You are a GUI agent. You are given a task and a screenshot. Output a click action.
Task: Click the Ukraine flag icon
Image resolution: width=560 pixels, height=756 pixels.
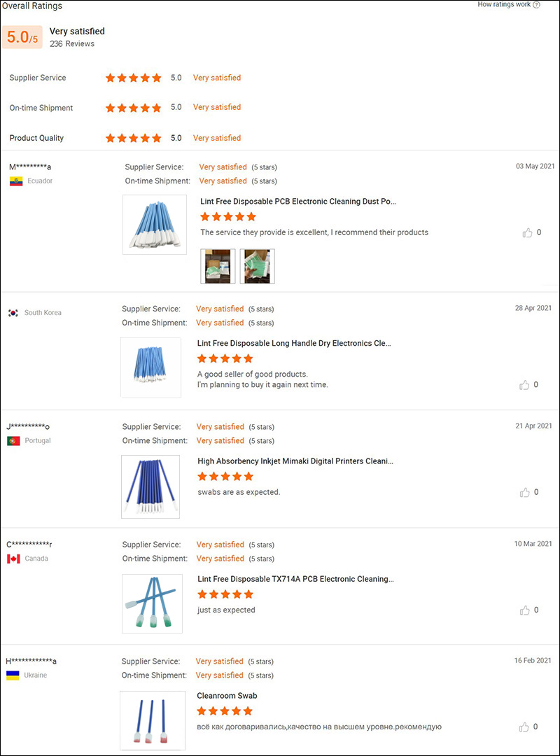tap(12, 675)
